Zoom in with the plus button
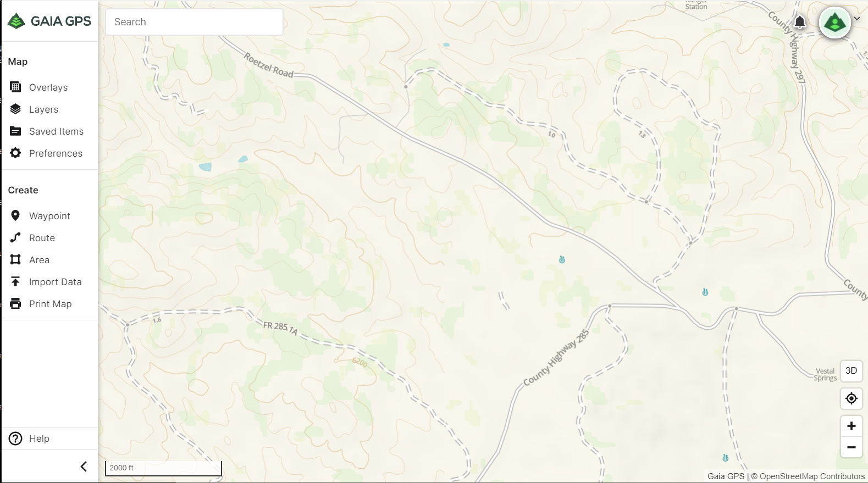The height and width of the screenshot is (483, 868). click(x=851, y=426)
